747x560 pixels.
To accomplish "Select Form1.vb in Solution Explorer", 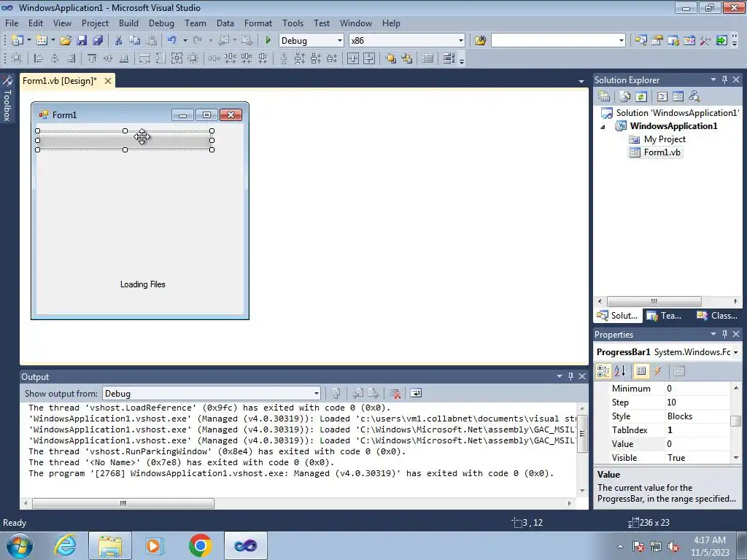I will (x=662, y=152).
